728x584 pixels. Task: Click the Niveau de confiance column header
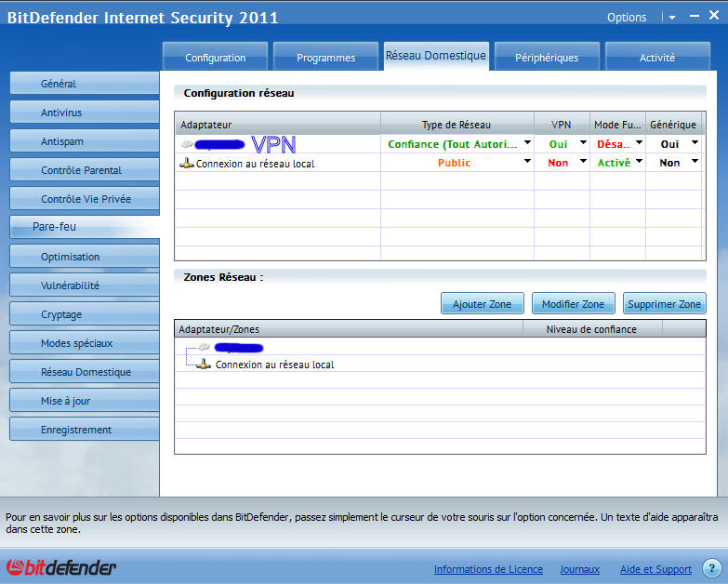coord(592,328)
